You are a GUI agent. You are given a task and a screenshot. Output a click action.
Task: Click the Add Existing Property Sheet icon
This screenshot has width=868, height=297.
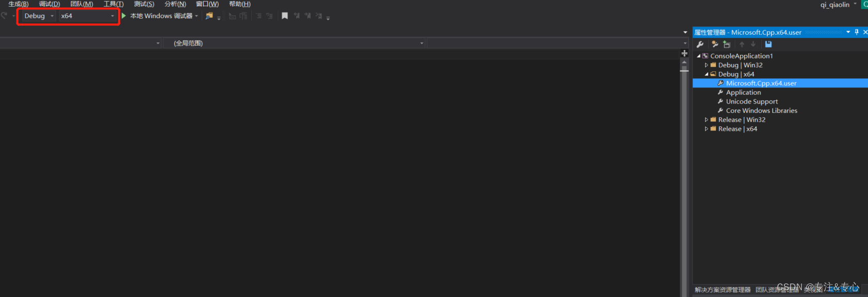(727, 44)
